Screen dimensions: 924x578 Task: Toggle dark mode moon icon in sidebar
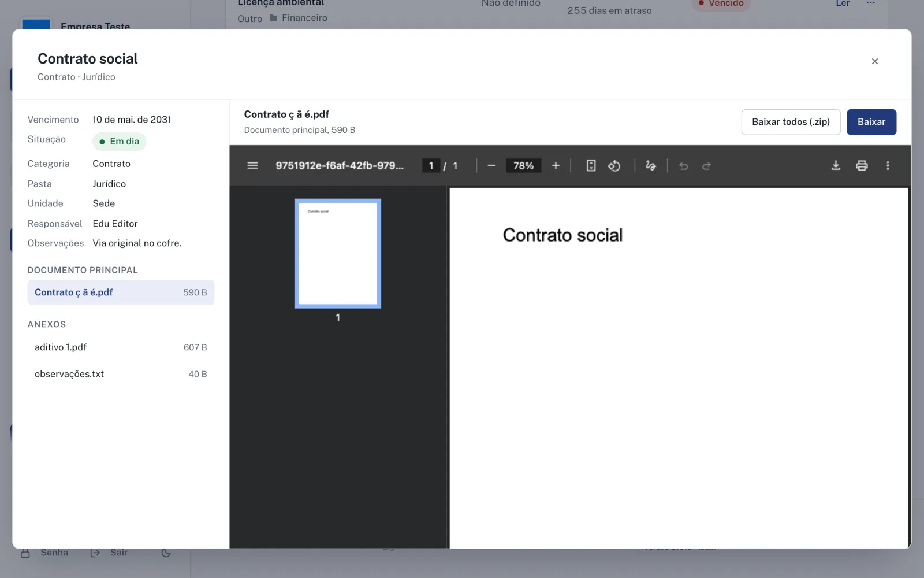coord(166,553)
